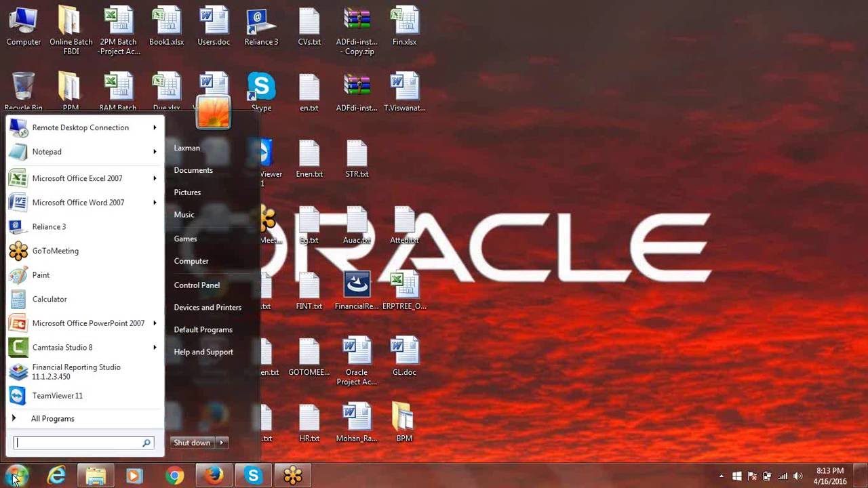
Task: Select the ERPTREE_O... Excel file on desktop
Action: click(x=404, y=291)
